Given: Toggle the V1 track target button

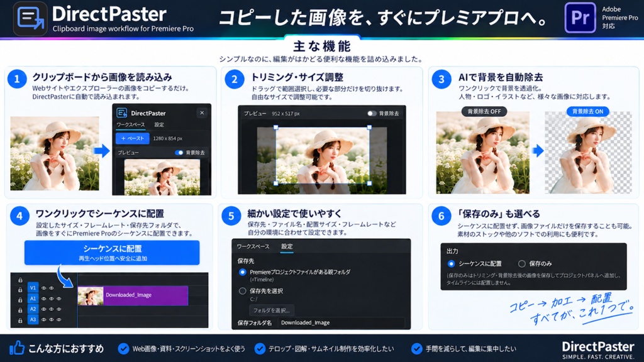Looking at the screenshot, I should coord(33,288).
